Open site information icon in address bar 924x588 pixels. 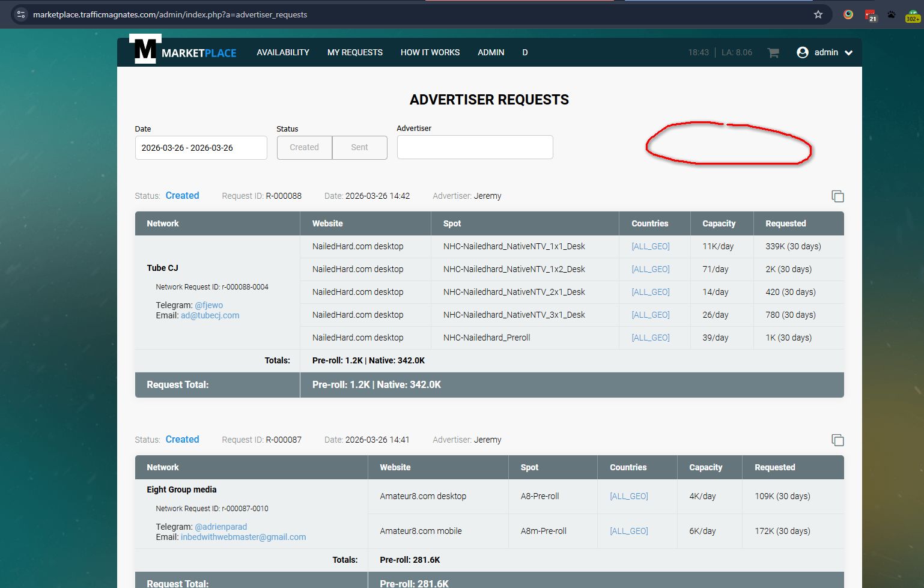tap(21, 14)
